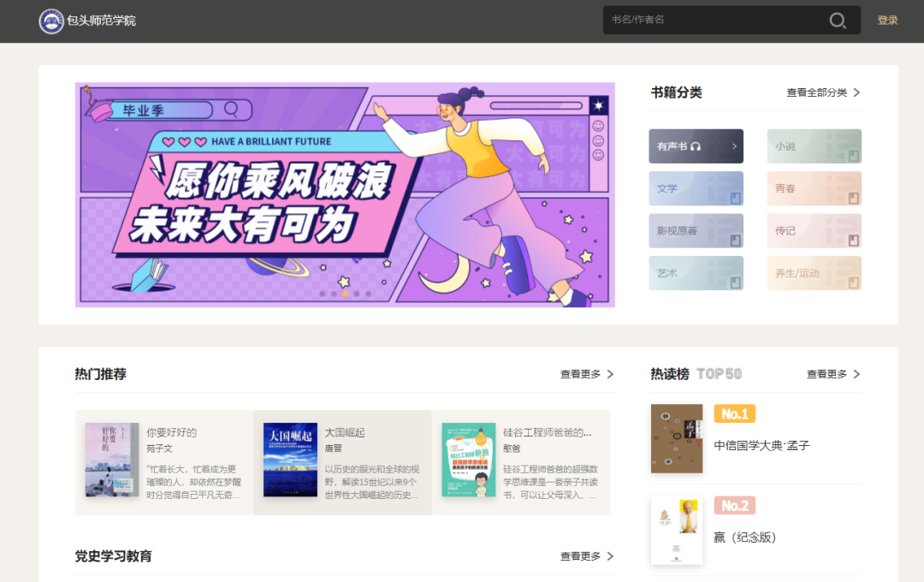Open the 文学 category card
The width and height of the screenshot is (924, 582).
pos(696,188)
